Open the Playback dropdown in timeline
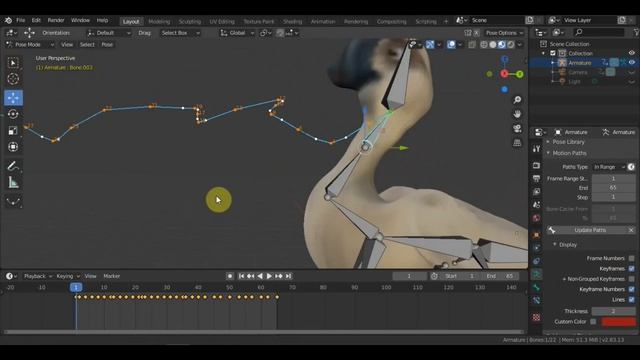This screenshot has height=360, width=640. point(38,276)
